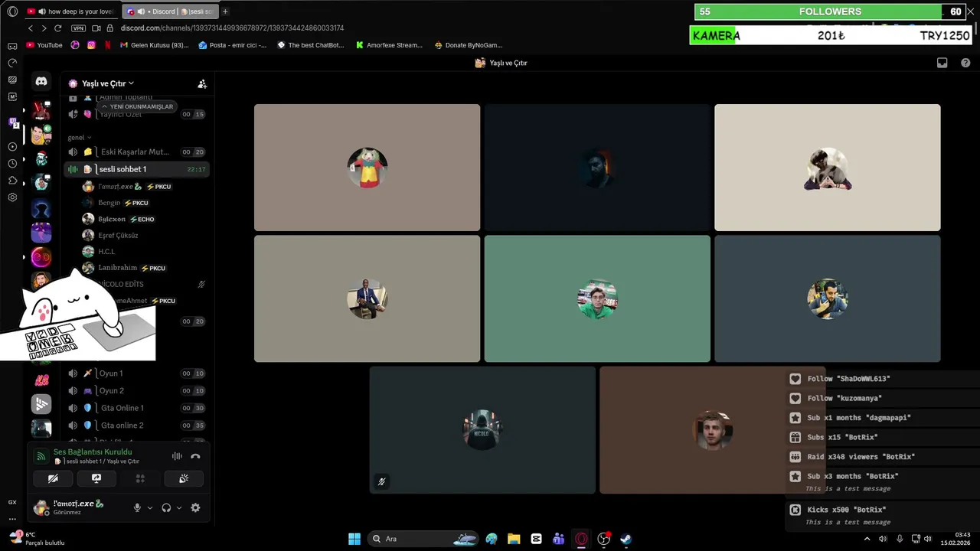Image resolution: width=980 pixels, height=551 pixels.
Task: Go forward with the browser forward arrow
Action: [x=44, y=28]
